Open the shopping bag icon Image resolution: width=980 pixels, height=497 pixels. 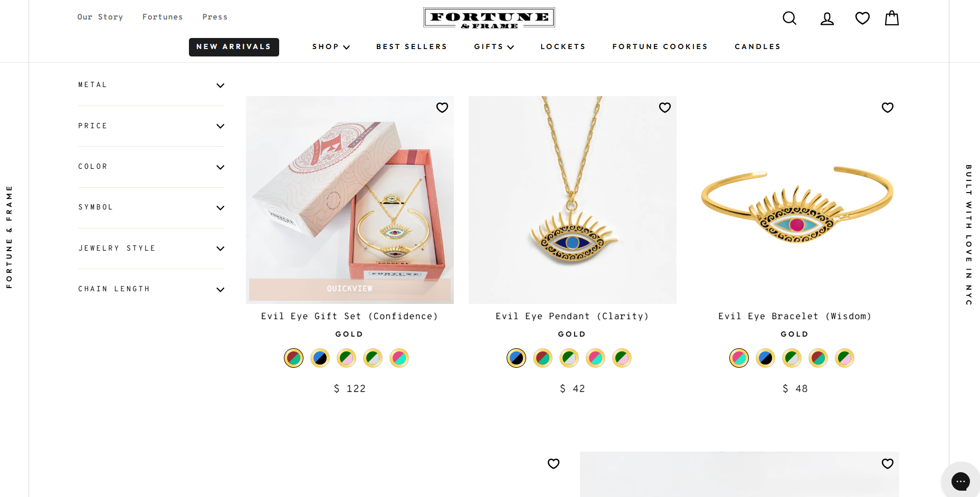892,18
